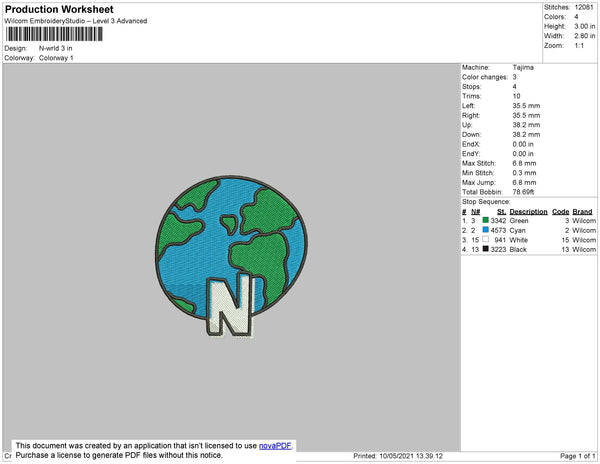Click stitch count 3342 in Green row
This screenshot has height=464, width=600.
498,221
